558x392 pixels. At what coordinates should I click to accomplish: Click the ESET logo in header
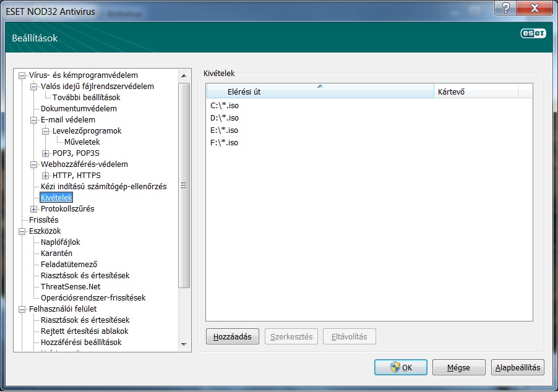point(532,35)
